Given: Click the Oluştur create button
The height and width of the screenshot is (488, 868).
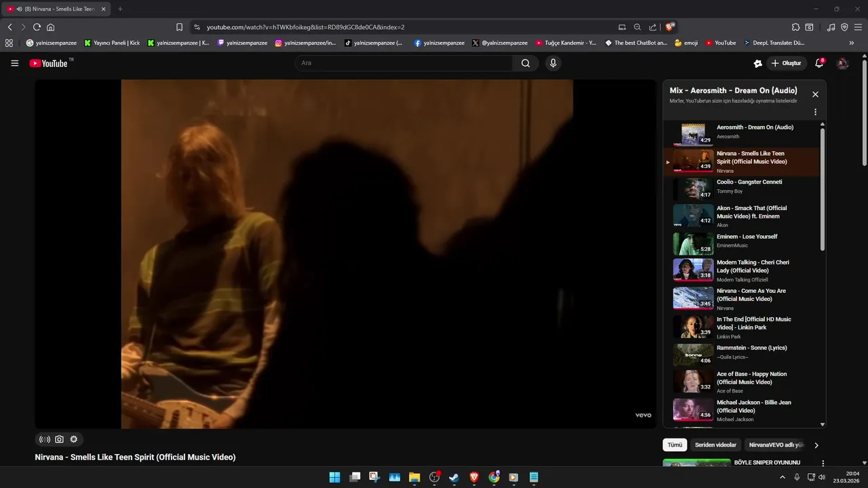Looking at the screenshot, I should click(786, 63).
